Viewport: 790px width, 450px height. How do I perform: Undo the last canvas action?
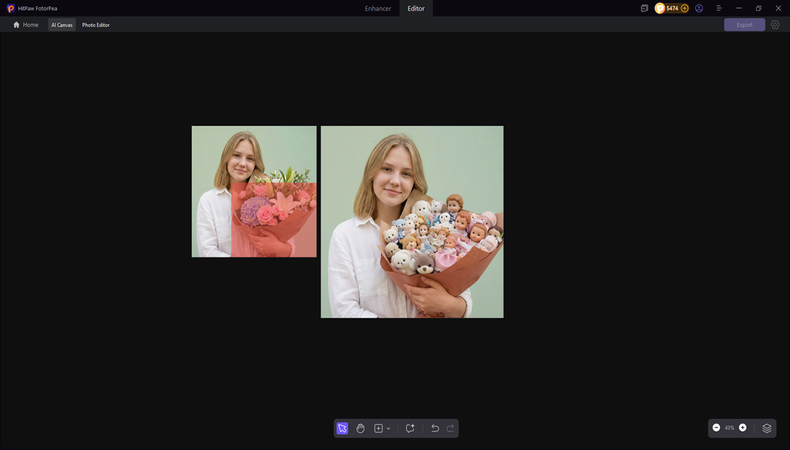(x=435, y=428)
